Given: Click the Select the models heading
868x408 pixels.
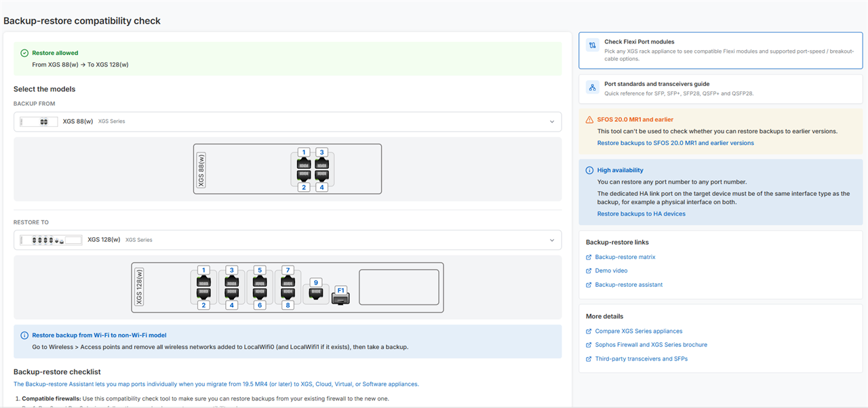Looking at the screenshot, I should (44, 89).
